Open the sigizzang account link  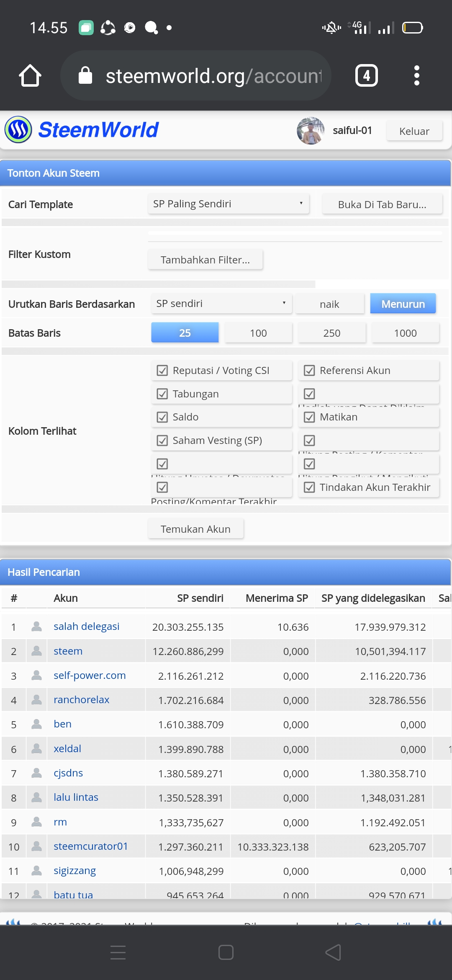coord(75,871)
